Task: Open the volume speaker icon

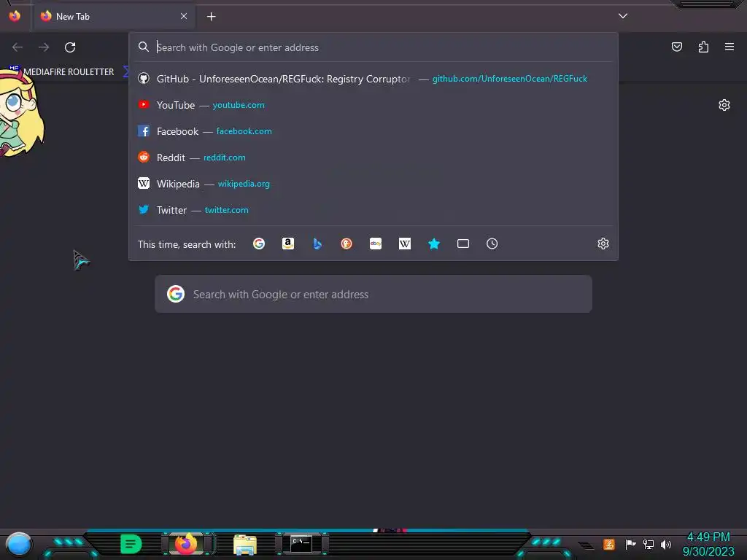Action: click(x=666, y=544)
